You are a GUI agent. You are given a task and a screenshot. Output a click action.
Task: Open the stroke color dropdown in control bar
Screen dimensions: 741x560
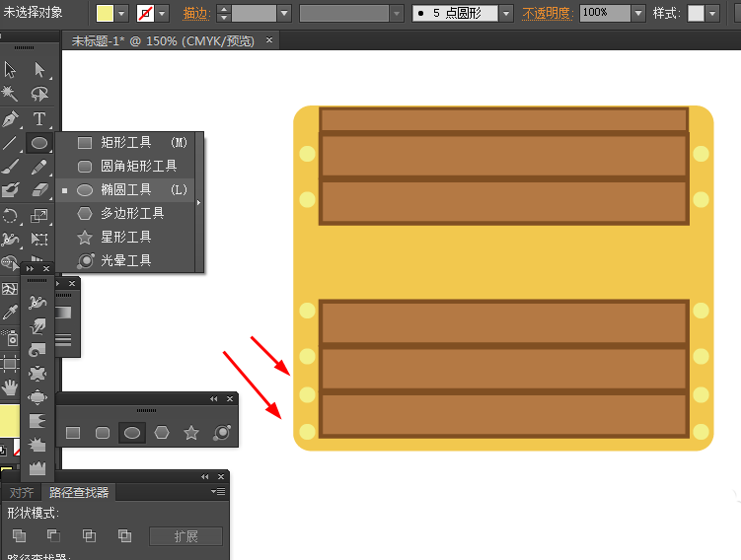[x=162, y=14]
